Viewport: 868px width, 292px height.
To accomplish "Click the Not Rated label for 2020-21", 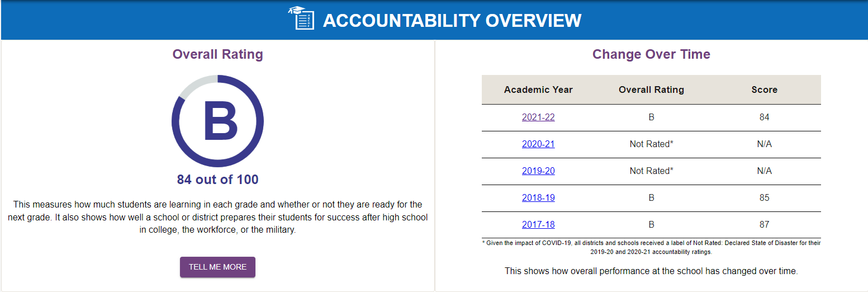I will coord(651,144).
